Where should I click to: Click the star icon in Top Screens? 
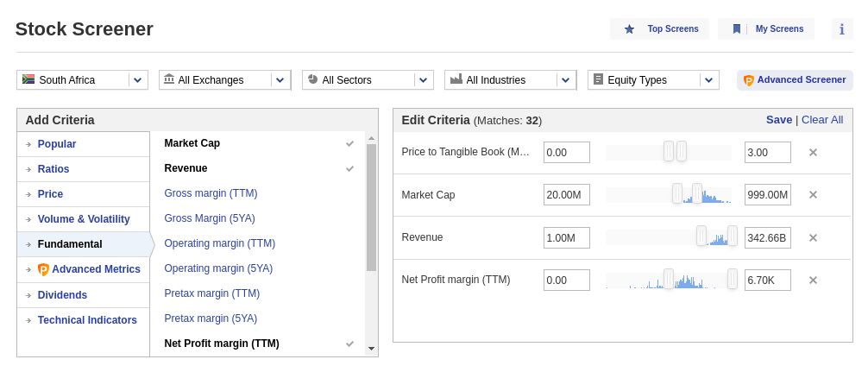(x=629, y=28)
